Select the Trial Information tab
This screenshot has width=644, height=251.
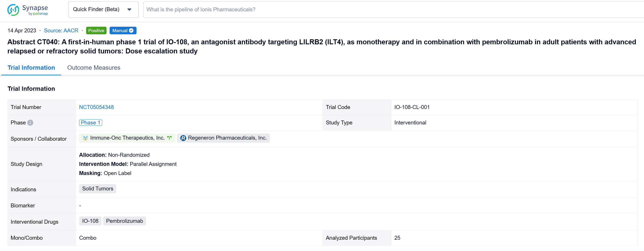(x=31, y=68)
